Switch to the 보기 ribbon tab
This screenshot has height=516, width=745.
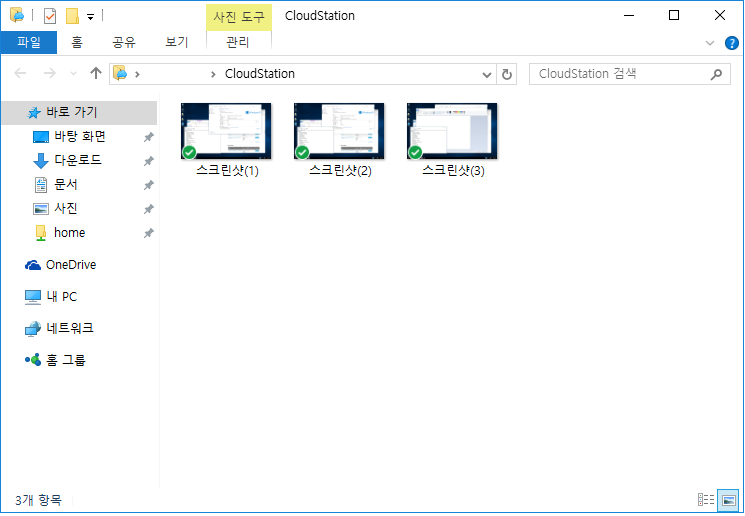(x=177, y=42)
